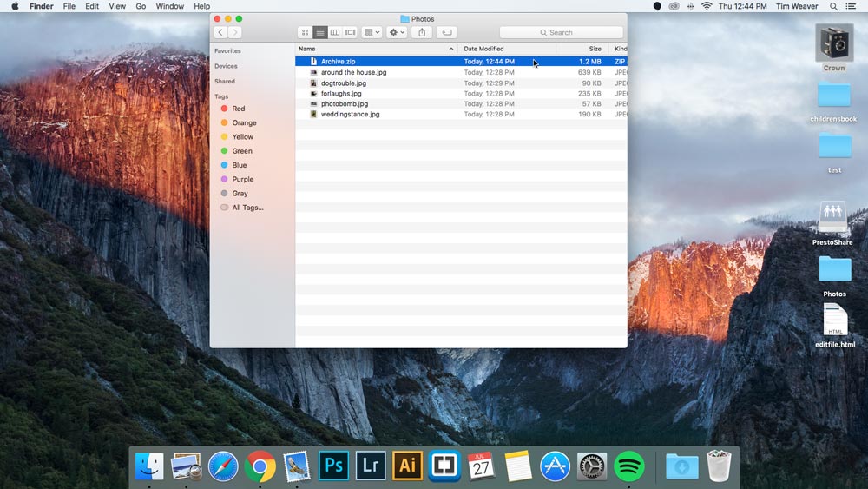This screenshot has width=868, height=489.
Task: Open the Trash in the Dock
Action: pyautogui.click(x=719, y=466)
